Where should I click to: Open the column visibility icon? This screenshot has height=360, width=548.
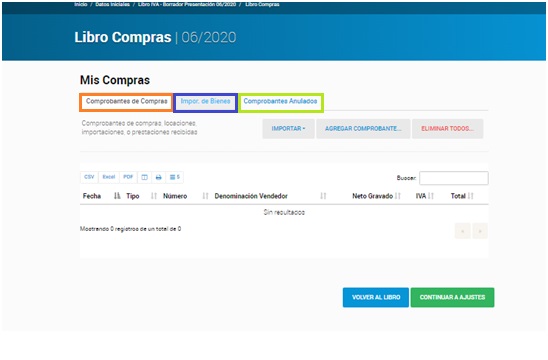click(x=144, y=177)
